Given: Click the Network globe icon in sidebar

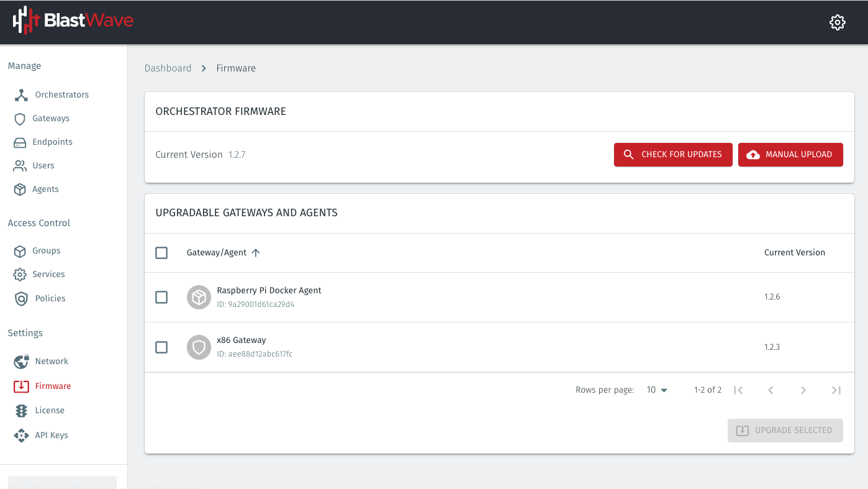Looking at the screenshot, I should point(21,362).
